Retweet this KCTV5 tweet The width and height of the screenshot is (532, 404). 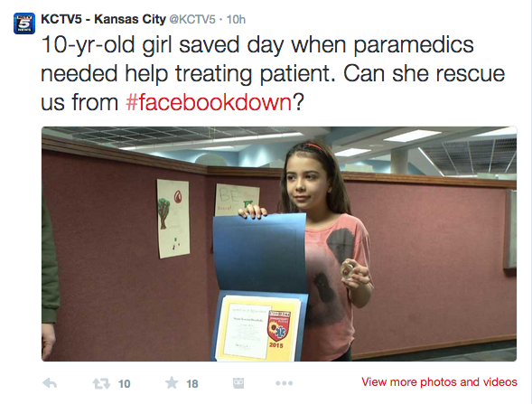coord(101,383)
